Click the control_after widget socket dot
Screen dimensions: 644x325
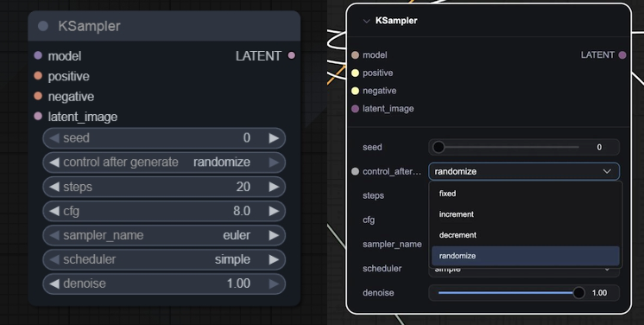click(356, 171)
